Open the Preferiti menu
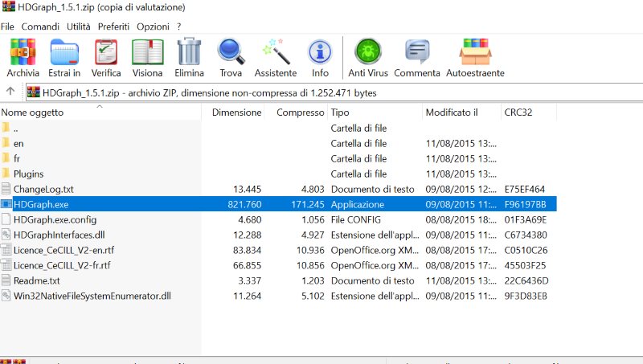The image size is (643, 364). (x=113, y=27)
